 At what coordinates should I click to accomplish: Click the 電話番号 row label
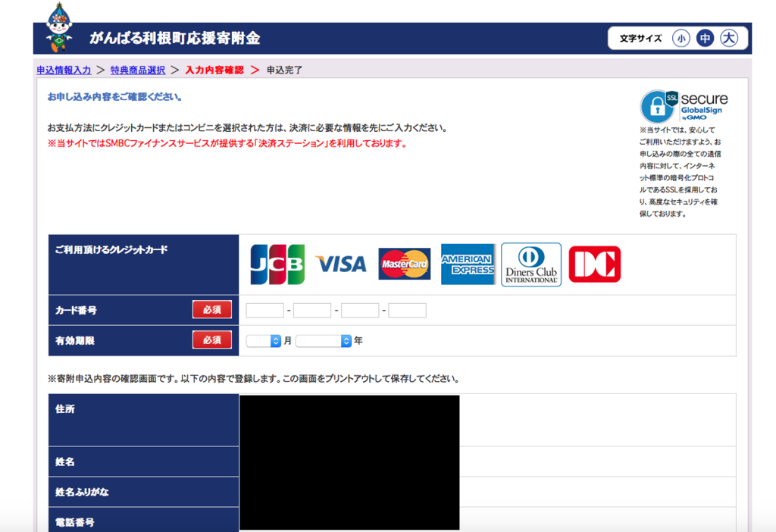pyautogui.click(x=75, y=522)
